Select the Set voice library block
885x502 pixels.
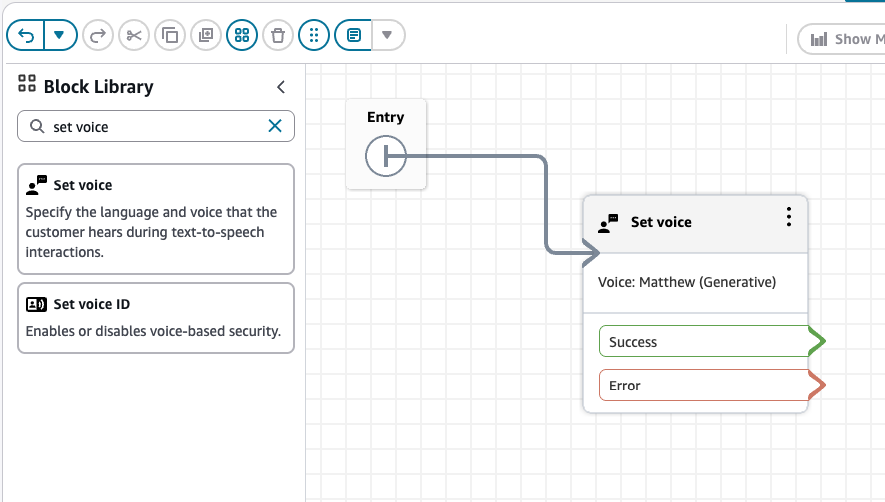(x=156, y=218)
